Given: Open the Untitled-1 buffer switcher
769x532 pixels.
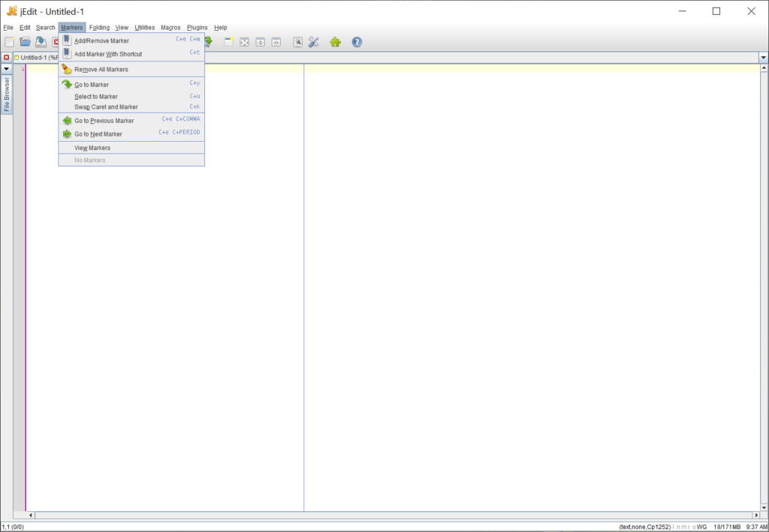Looking at the screenshot, I should coord(388,57).
